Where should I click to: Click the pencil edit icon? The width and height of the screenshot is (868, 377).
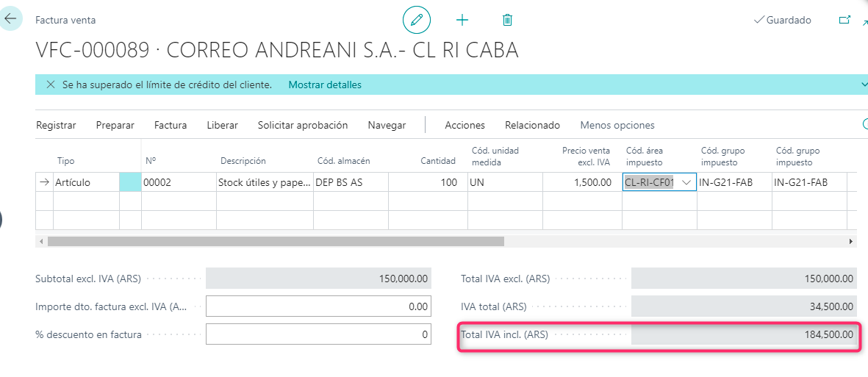[416, 20]
